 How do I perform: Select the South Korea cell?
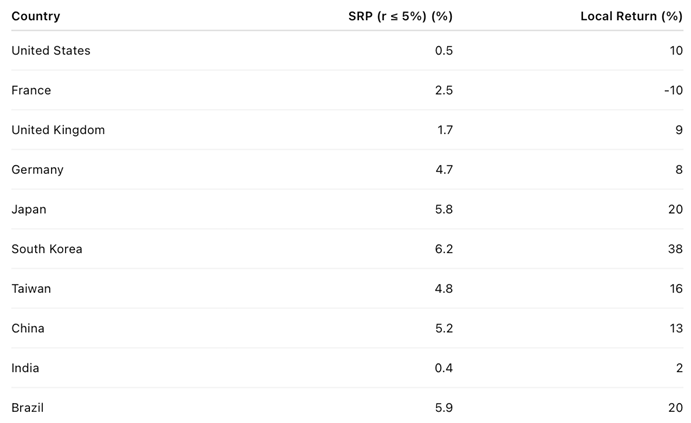click(x=47, y=249)
